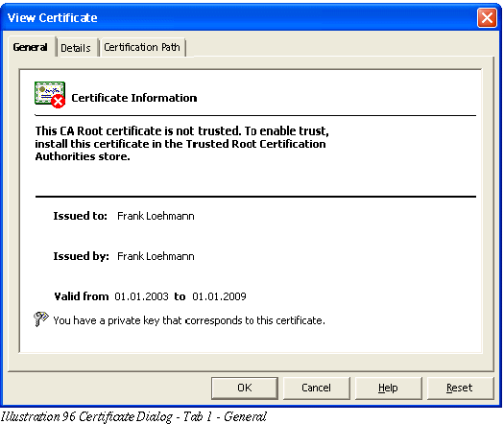Screen dimensions: 504x424
Task: Click the Certificate Information heading
Action: pyautogui.click(x=134, y=98)
